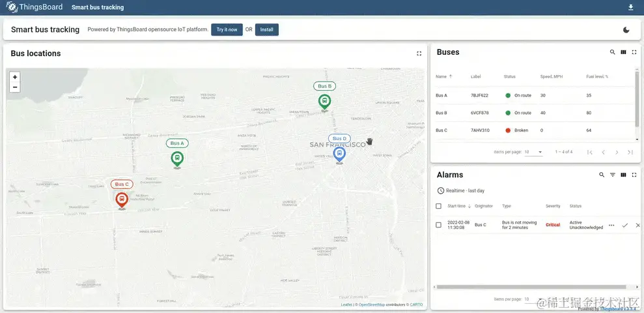The width and height of the screenshot is (644, 313).
Task: Go to first page of Buses table
Action: coord(590,152)
